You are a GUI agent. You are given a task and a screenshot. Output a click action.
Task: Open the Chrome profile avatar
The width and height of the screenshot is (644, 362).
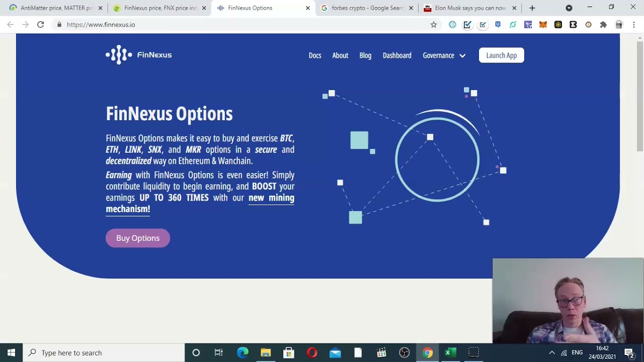619,25
